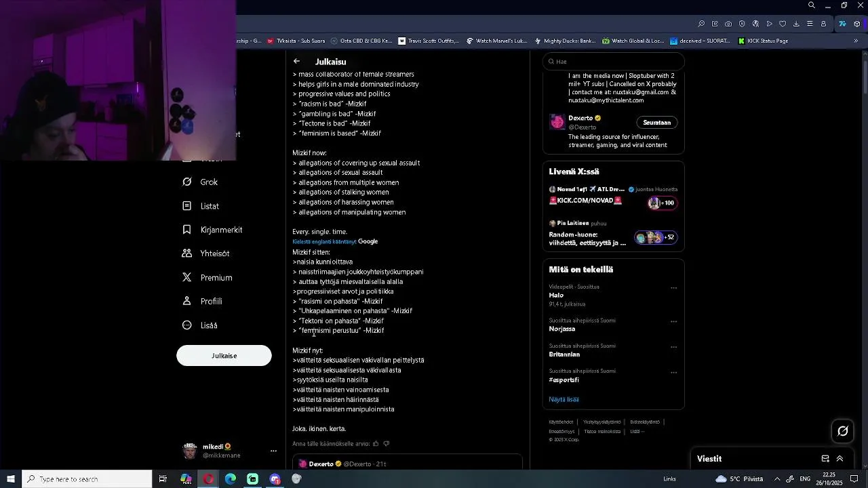The height and width of the screenshot is (488, 868).
Task: Open Grok from the sidebar
Action: [x=200, y=182]
